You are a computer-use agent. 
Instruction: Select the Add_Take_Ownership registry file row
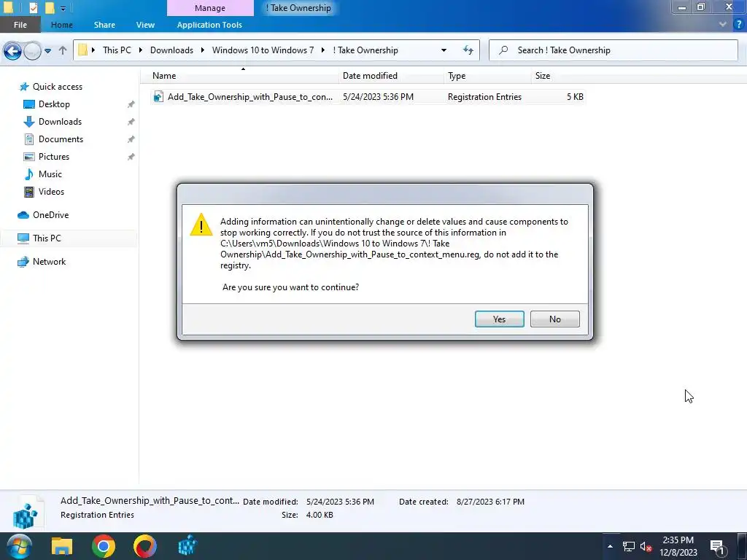coord(368,97)
